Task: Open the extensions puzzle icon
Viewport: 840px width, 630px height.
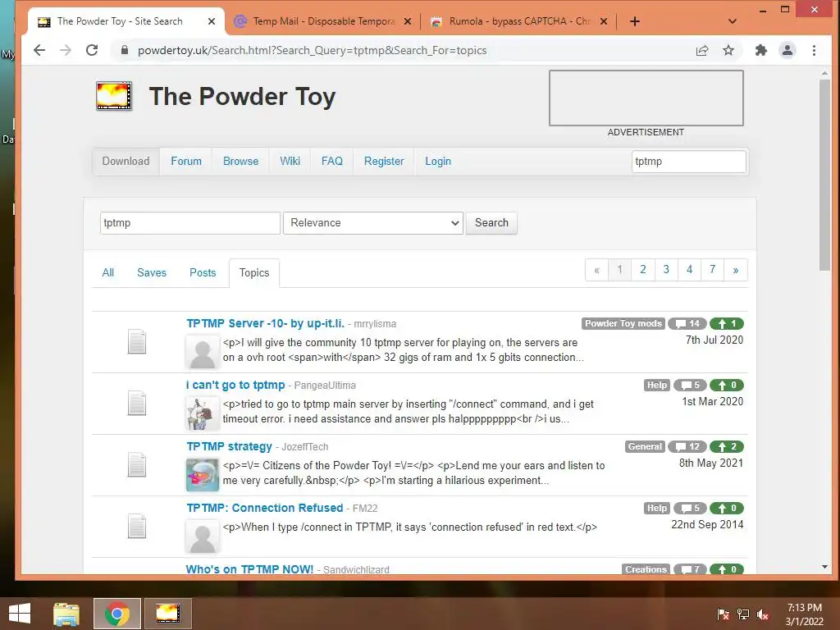Action: [760, 50]
